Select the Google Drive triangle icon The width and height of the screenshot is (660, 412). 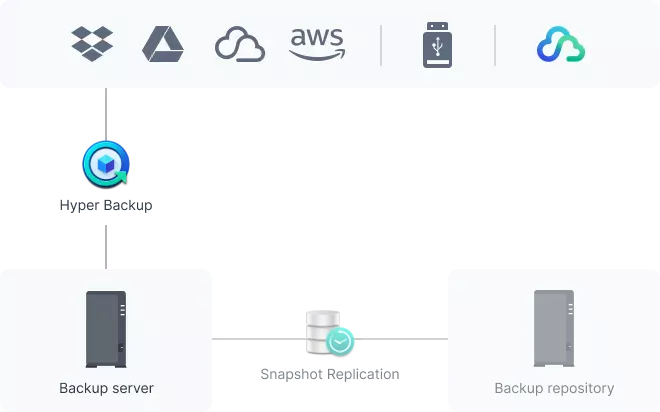coord(162,44)
